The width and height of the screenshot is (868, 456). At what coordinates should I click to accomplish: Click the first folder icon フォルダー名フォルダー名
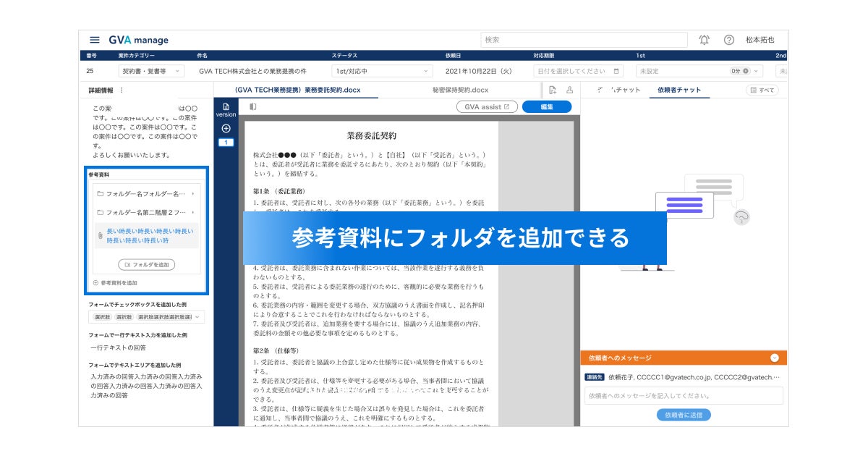(99, 194)
